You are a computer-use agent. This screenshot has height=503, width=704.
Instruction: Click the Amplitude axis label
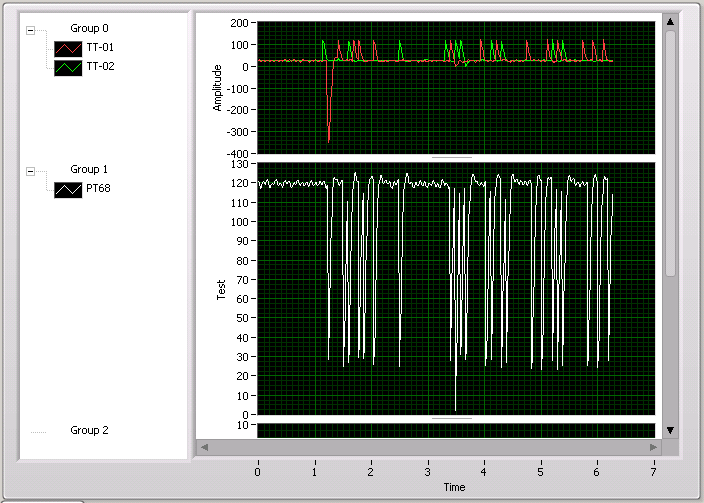pyautogui.click(x=218, y=86)
